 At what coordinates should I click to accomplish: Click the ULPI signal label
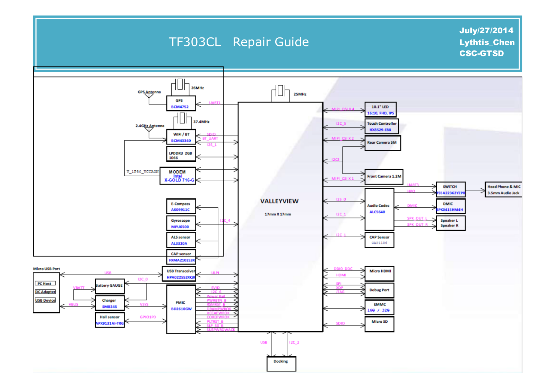point(215,273)
